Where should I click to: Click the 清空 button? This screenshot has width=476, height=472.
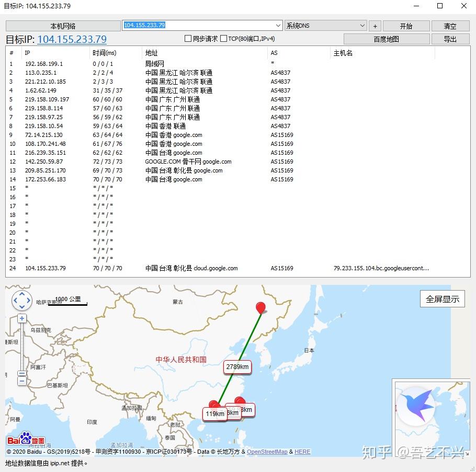450,26
